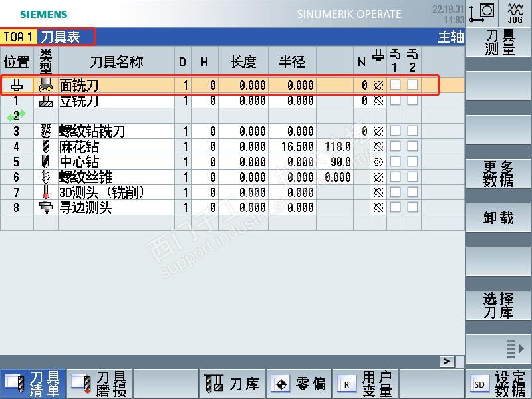
Task: Toggle coolant 1 checkbox for 立铣刀
Action: tap(395, 100)
